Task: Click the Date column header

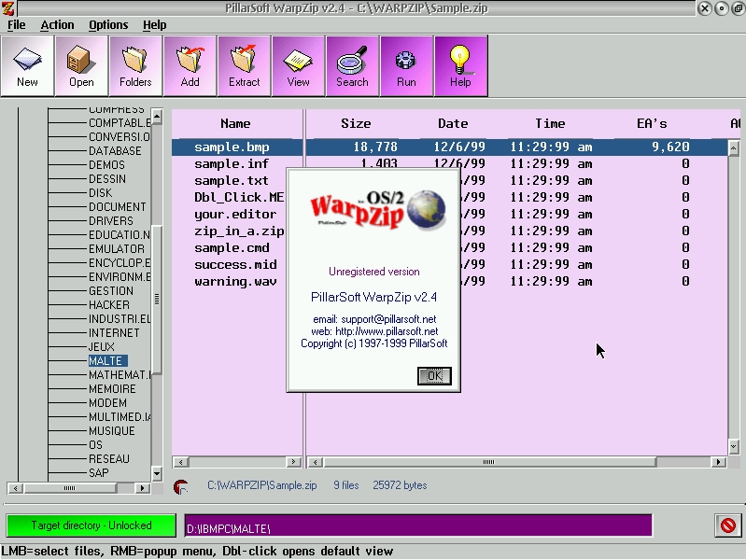Action: point(453,123)
